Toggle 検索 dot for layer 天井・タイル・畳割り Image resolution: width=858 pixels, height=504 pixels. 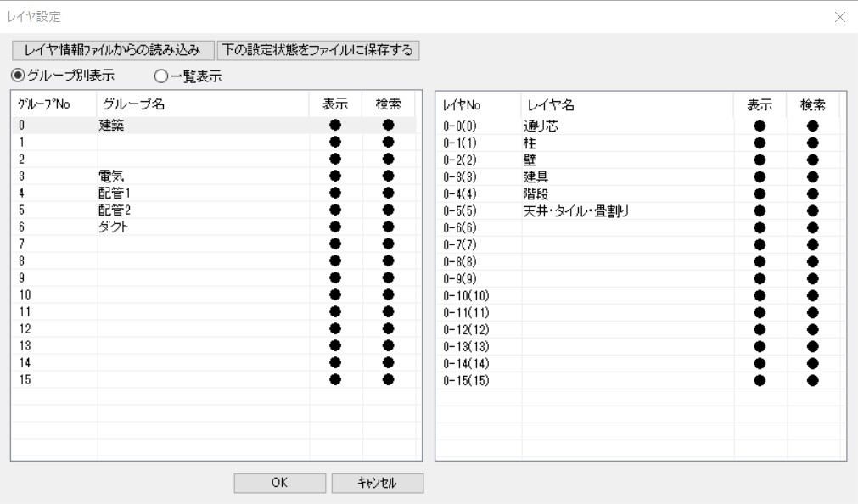click(x=812, y=210)
